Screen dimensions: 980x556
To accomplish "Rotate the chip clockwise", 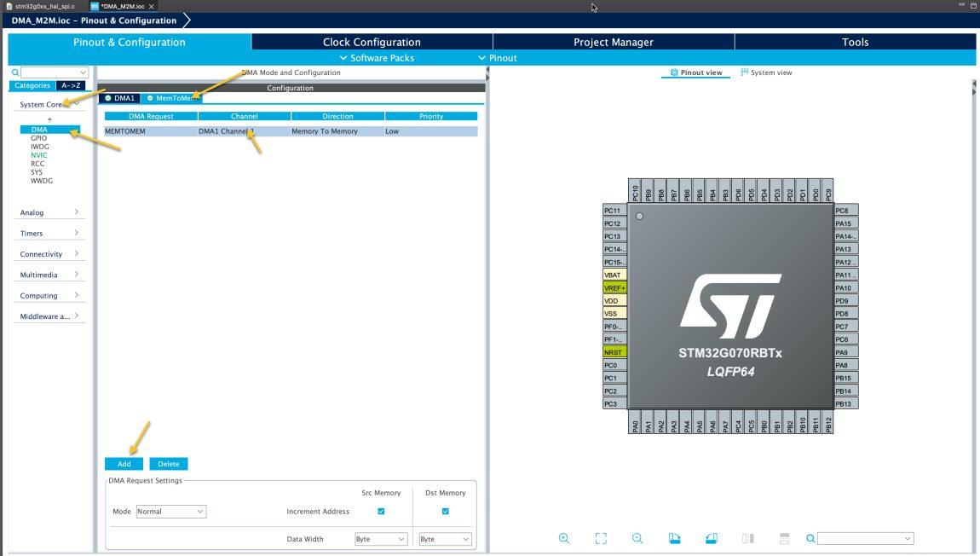I will [674, 538].
